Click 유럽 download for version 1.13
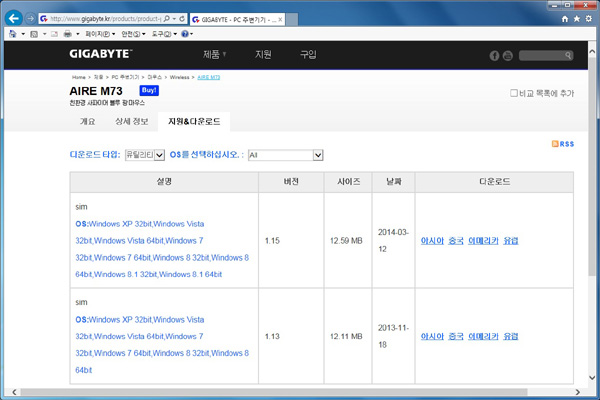 [510, 336]
